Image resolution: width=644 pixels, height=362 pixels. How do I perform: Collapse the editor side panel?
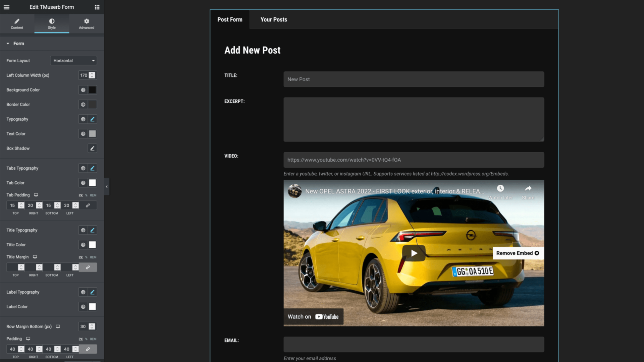tap(107, 187)
